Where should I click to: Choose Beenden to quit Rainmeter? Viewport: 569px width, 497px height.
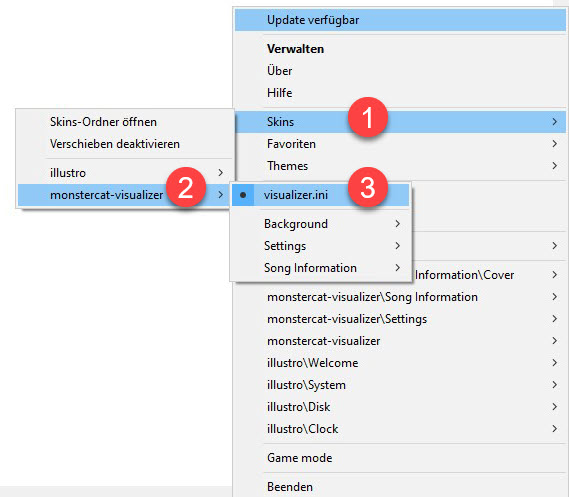400,487
